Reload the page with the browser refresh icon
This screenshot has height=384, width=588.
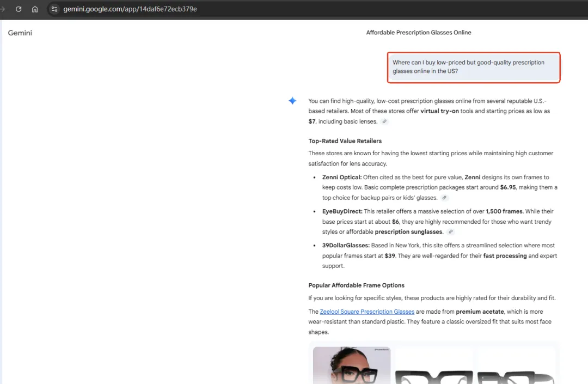(x=19, y=9)
